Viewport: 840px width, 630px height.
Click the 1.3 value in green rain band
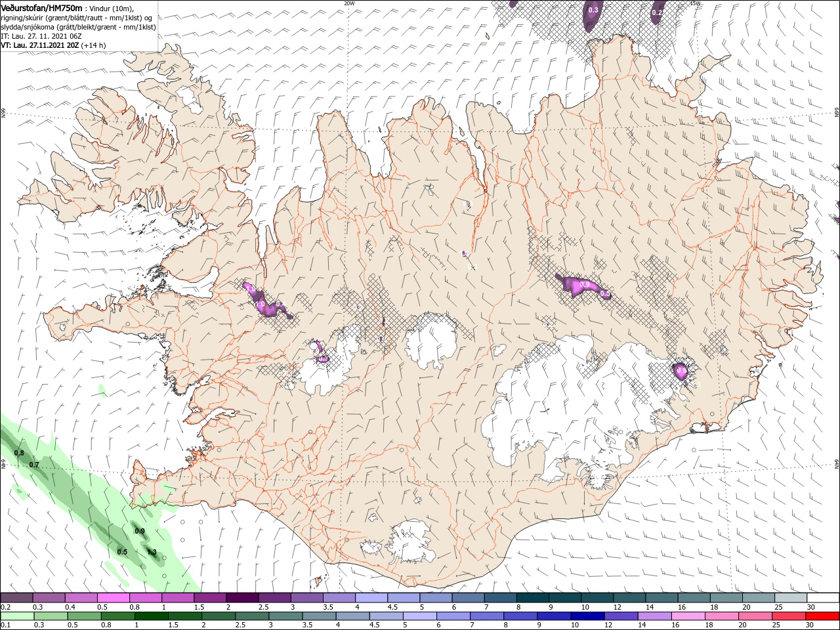point(152,552)
